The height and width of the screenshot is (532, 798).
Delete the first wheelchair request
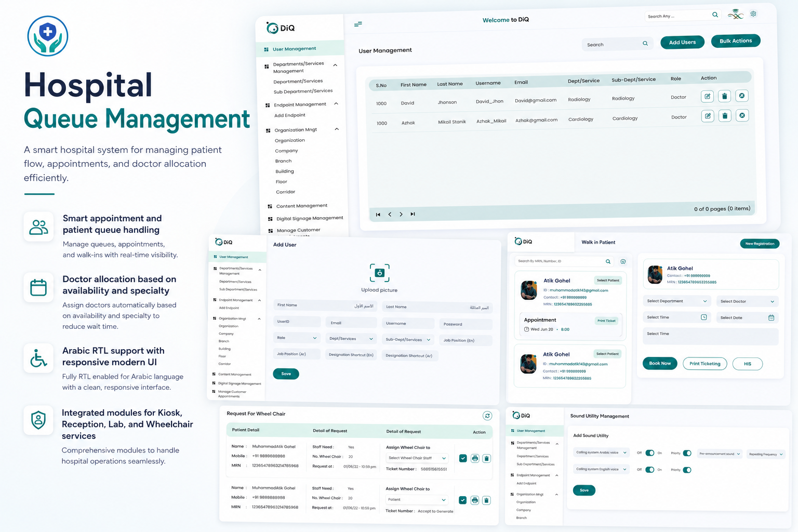487,459
